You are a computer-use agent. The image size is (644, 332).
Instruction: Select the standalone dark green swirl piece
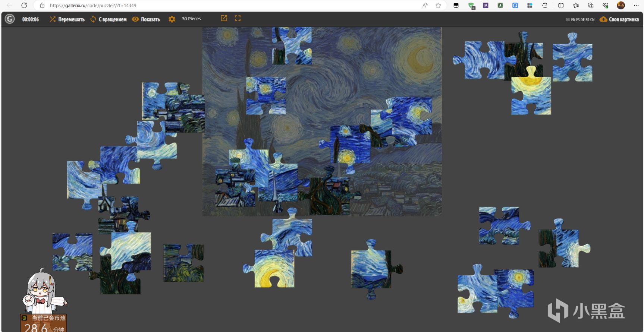click(x=183, y=263)
